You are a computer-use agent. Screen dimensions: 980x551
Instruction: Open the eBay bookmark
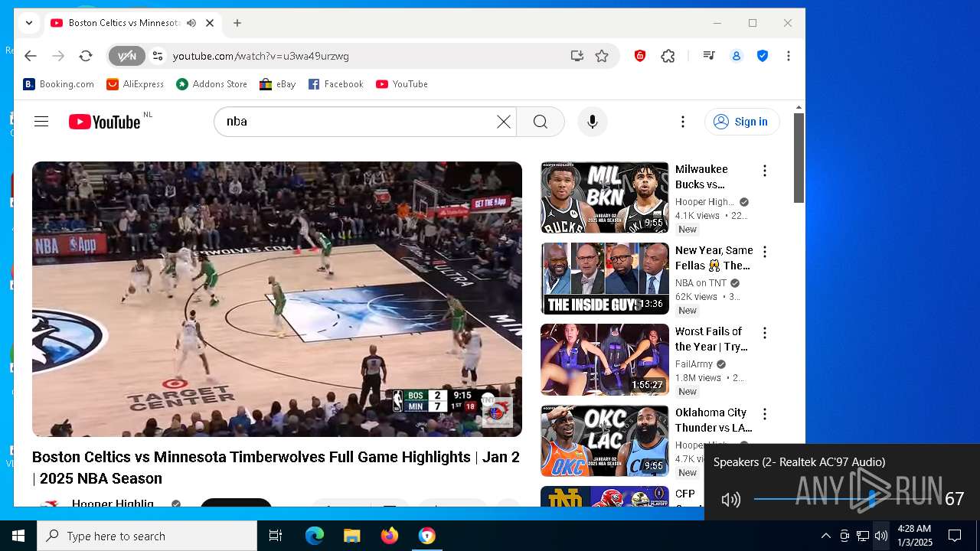tap(278, 84)
